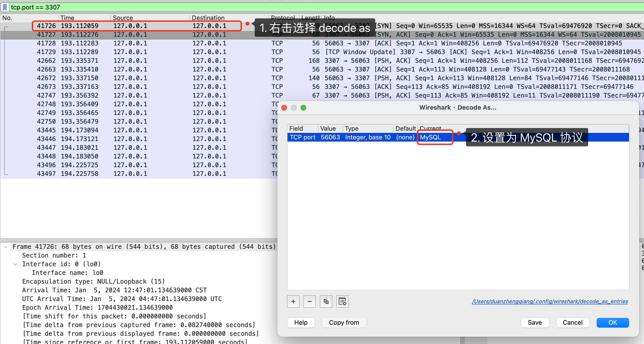This screenshot has width=644, height=344.
Task: Collapse the Interface id section
Action: pos(15,264)
